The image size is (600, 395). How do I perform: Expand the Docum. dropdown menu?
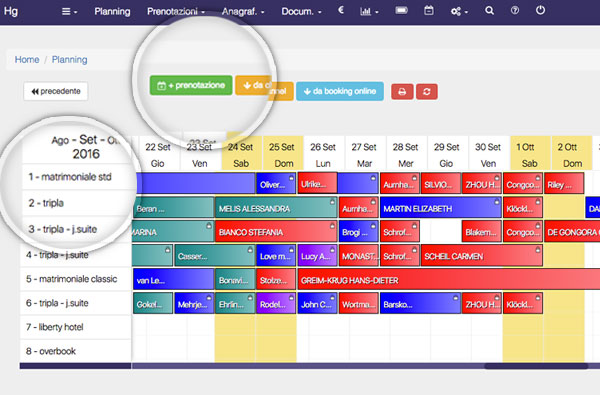pos(301,11)
